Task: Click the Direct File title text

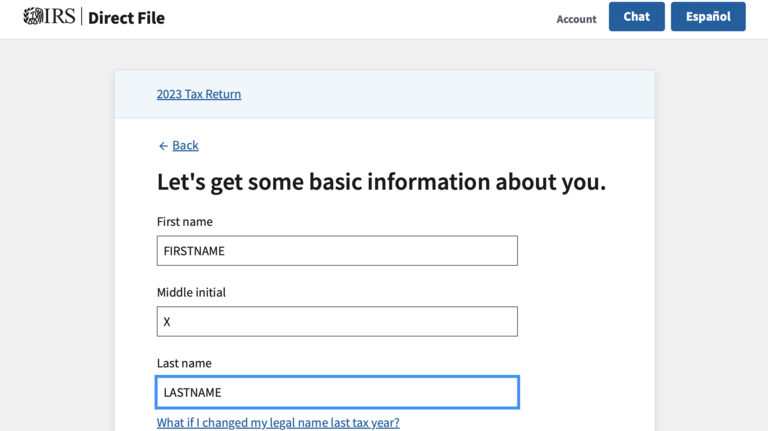Action: click(126, 18)
